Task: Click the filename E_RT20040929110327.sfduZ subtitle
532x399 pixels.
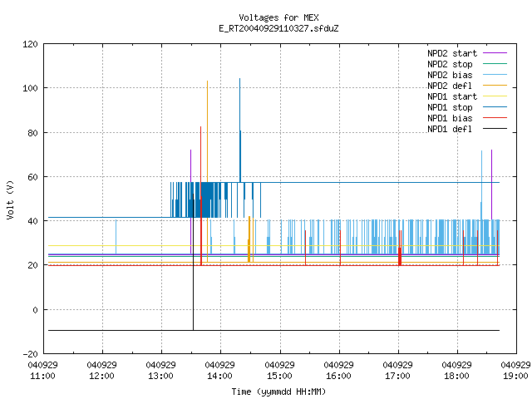Action: (x=278, y=28)
